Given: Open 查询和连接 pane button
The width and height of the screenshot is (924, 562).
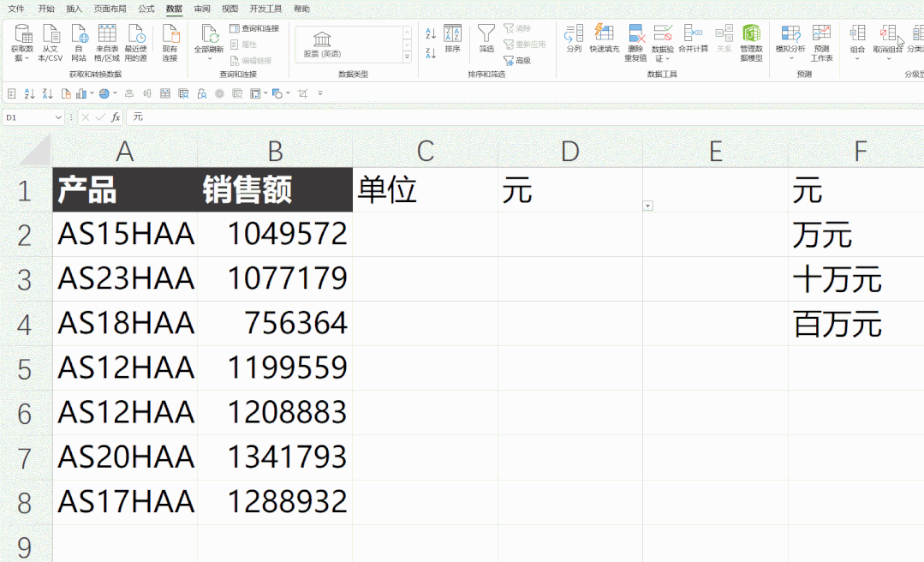Looking at the screenshot, I should point(254,28).
